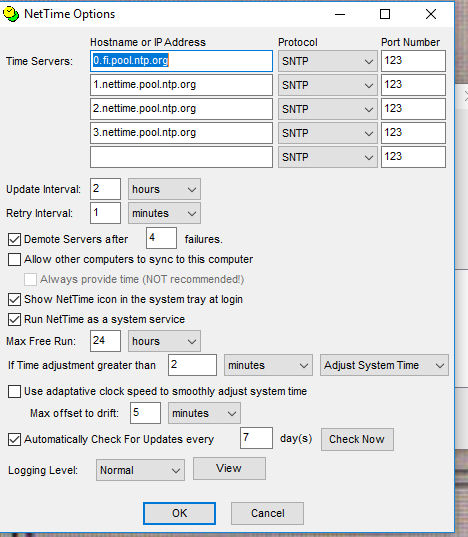Open Adjust System Time action dropdown
468x537 pixels.
384,365
